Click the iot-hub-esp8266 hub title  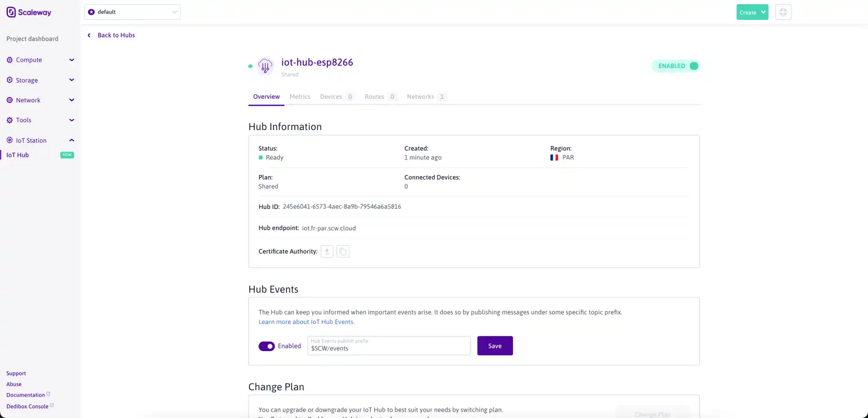click(x=317, y=62)
